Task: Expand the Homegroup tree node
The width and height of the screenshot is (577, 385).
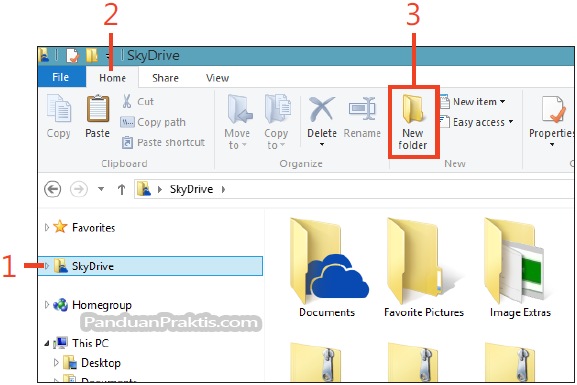Action: tap(46, 304)
